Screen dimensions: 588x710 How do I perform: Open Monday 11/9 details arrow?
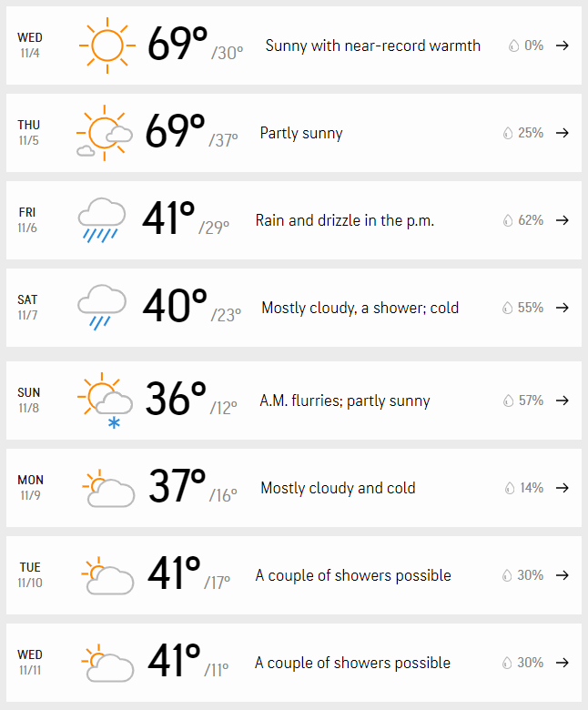click(563, 488)
